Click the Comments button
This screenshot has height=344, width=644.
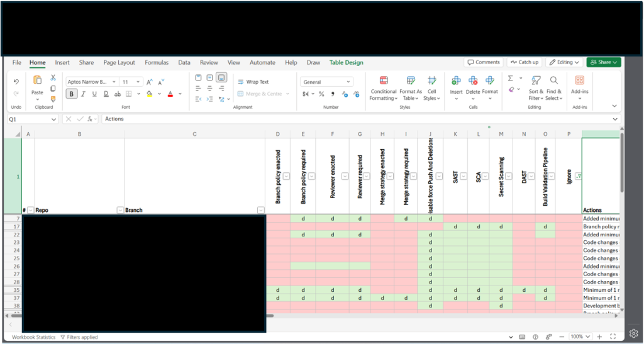(x=484, y=62)
